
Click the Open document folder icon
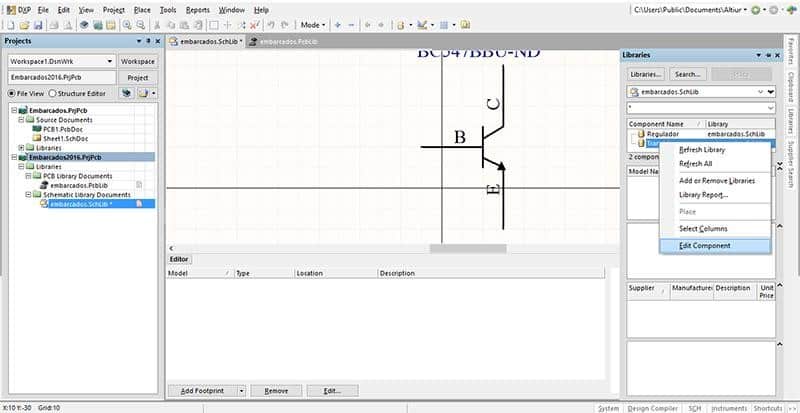tap(23, 24)
